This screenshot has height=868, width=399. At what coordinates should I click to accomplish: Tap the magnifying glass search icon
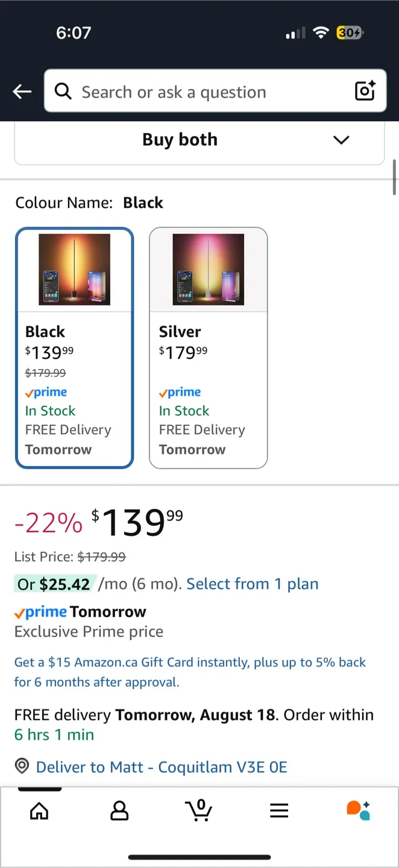[63, 91]
